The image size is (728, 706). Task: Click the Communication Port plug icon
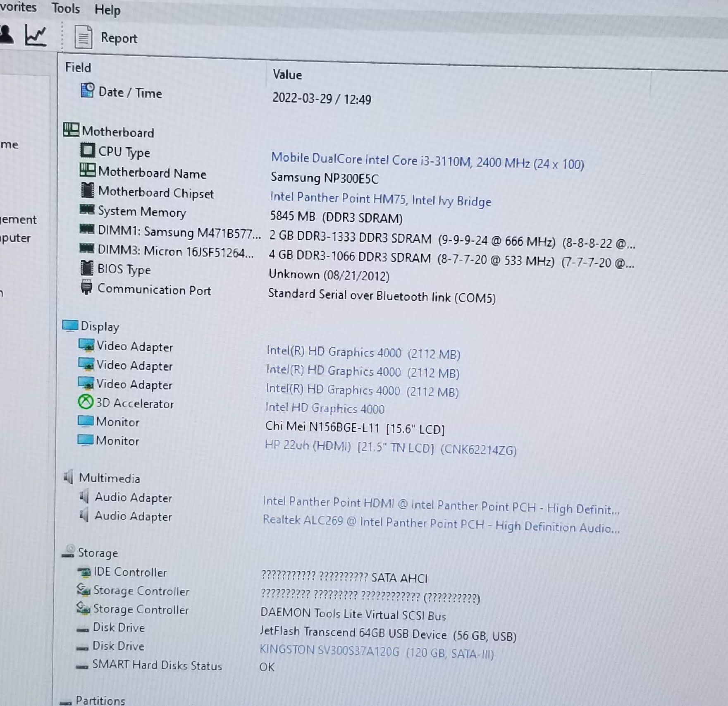pos(86,287)
